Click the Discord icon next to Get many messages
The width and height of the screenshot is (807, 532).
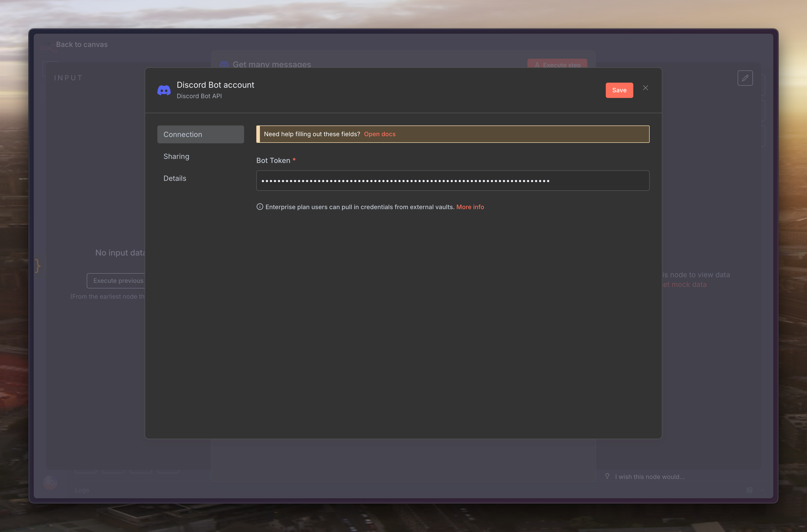pos(224,64)
